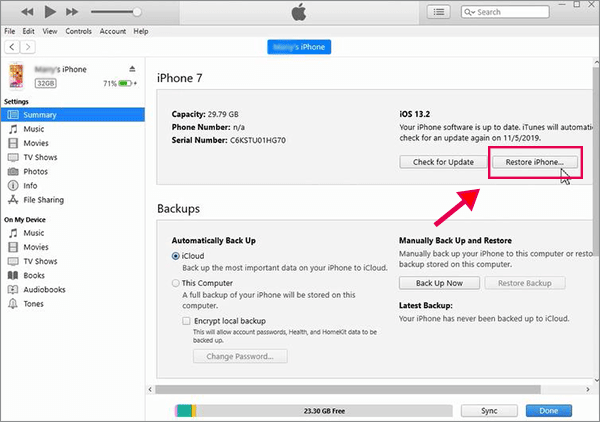
Task: Open the Help menu
Action: coord(140,31)
